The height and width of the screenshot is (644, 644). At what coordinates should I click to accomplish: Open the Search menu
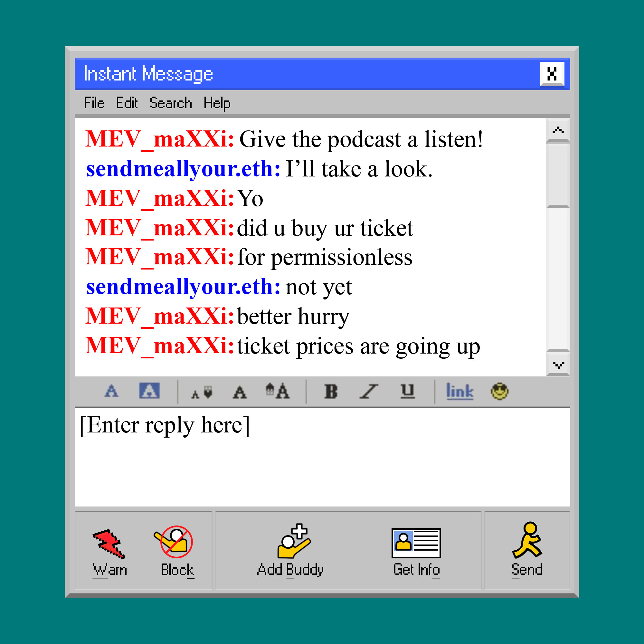[x=171, y=103]
